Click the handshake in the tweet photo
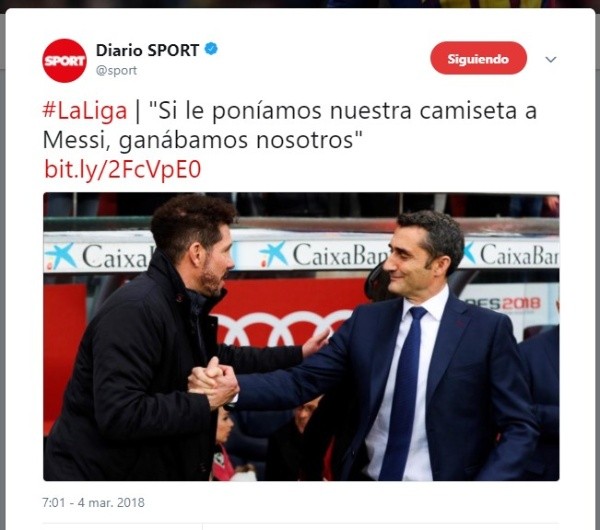Screen dimensions: 600x530 (213, 382)
